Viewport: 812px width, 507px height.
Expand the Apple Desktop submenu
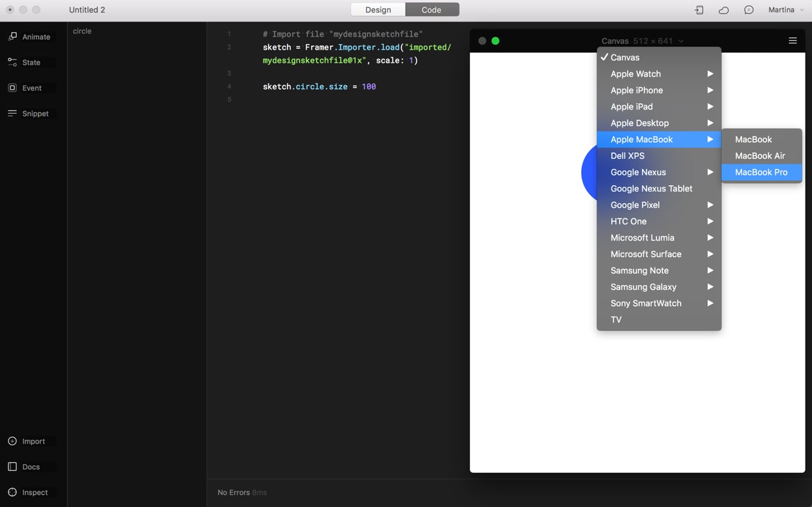coord(659,123)
